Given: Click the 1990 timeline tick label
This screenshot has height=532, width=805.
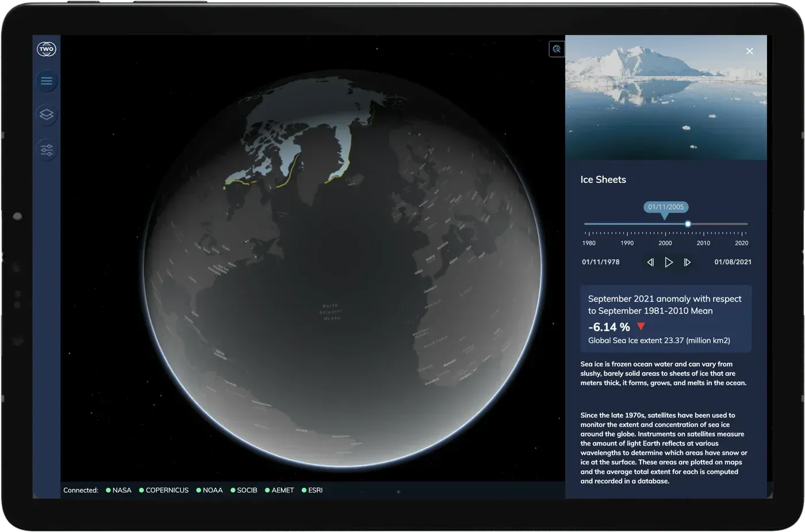Looking at the screenshot, I should pyautogui.click(x=627, y=243).
